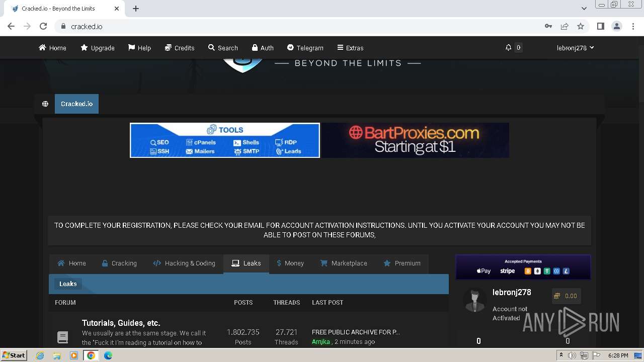Open a new browser tab
The width and height of the screenshot is (644, 362).
tap(136, 9)
